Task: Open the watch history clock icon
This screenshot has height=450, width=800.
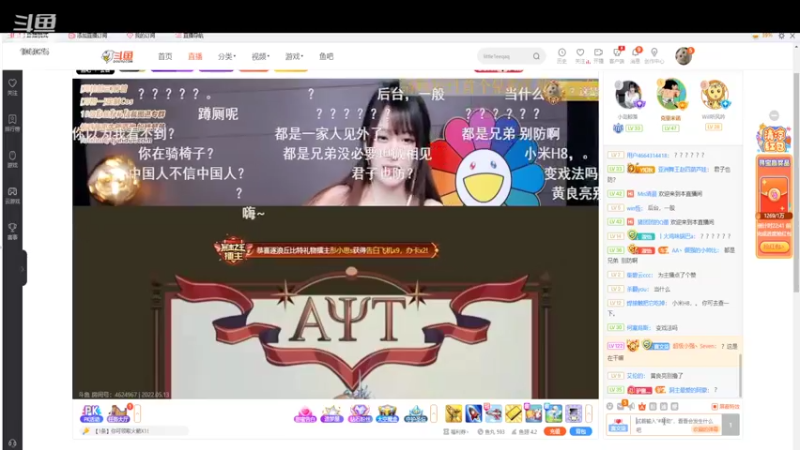Action: pos(562,55)
